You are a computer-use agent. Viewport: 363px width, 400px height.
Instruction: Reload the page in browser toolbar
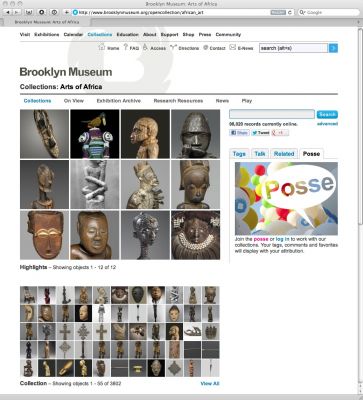pyautogui.click(x=290, y=12)
